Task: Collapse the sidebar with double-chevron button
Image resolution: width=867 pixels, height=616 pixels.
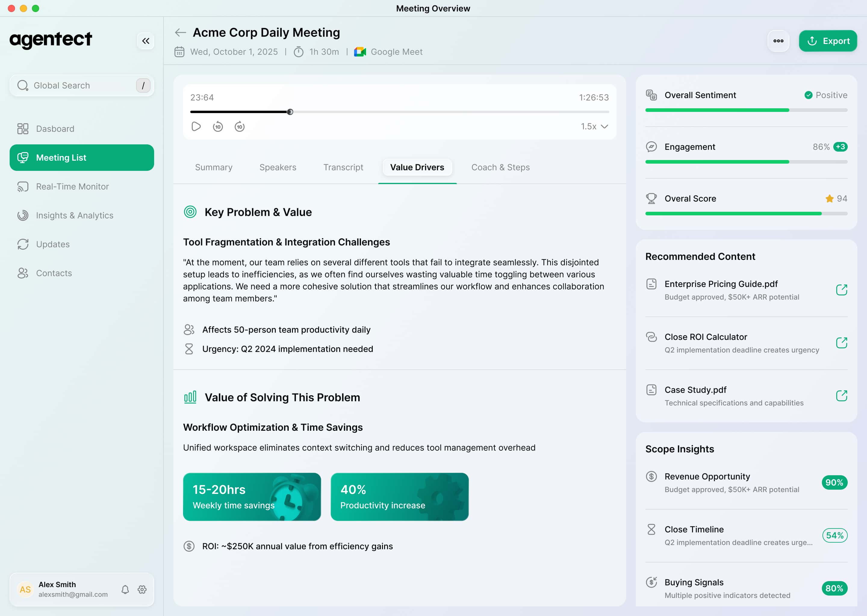Action: (x=145, y=41)
